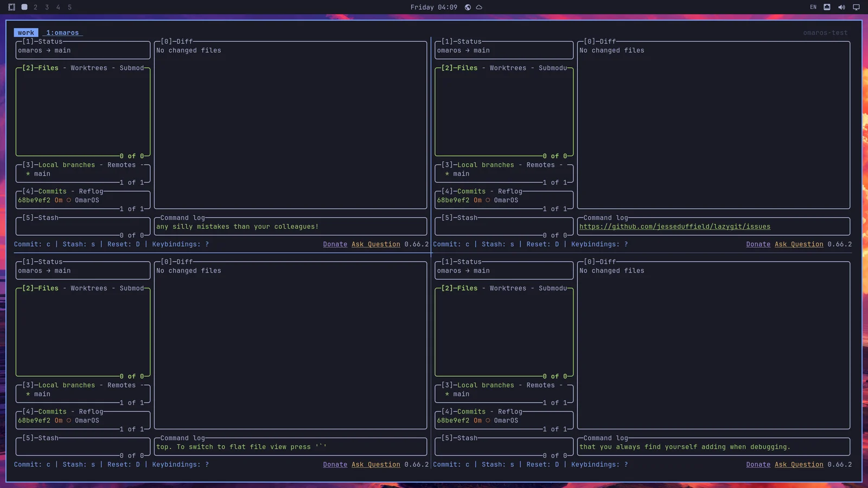This screenshot has width=868, height=488.
Task: Click the 'omaros → main' status text in bottom-right pane
Action: [463, 271]
